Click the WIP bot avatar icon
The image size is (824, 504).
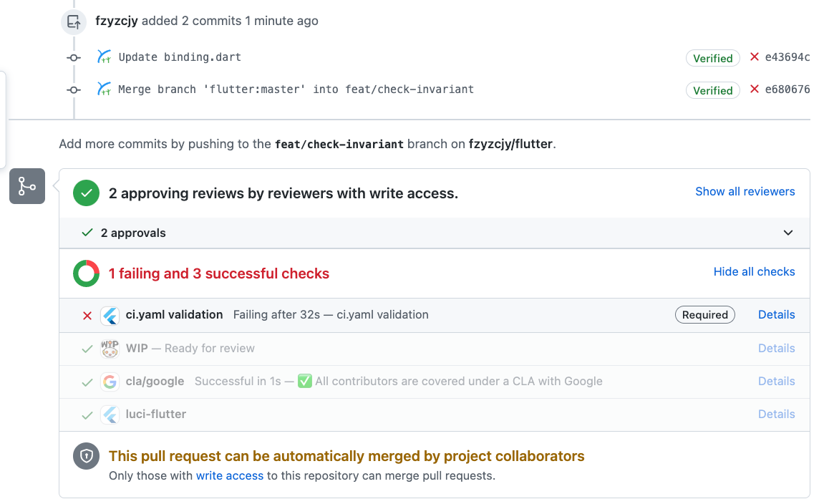click(110, 349)
